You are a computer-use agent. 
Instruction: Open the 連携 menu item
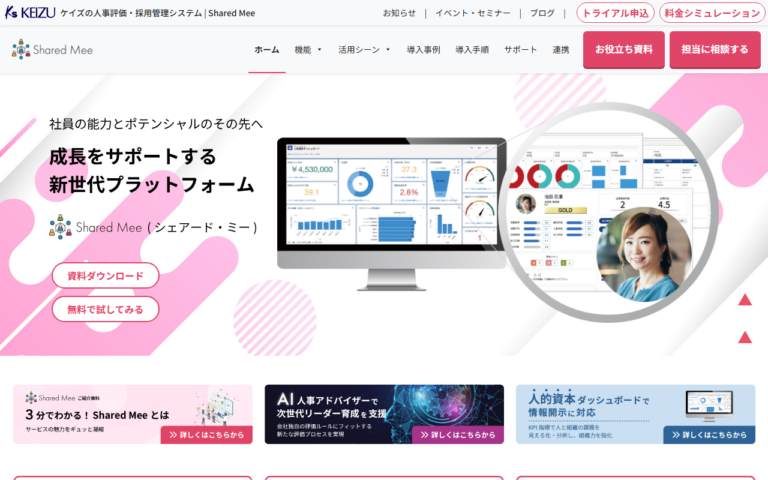point(561,49)
